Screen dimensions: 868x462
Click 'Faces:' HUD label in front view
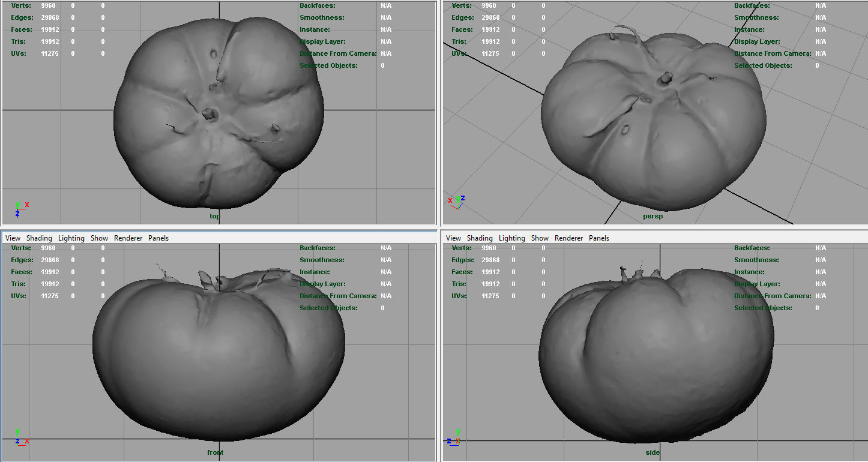[x=22, y=272]
